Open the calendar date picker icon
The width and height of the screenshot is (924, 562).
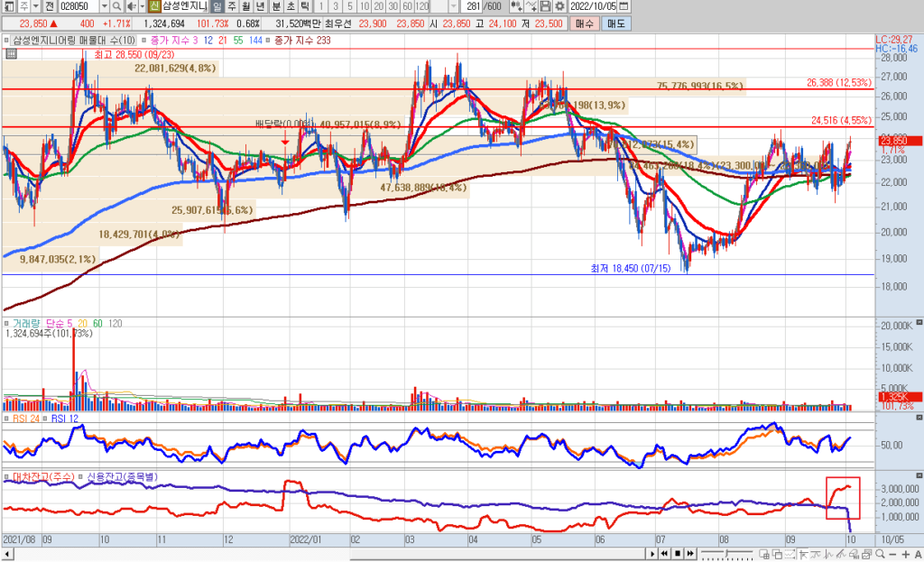(624, 6)
